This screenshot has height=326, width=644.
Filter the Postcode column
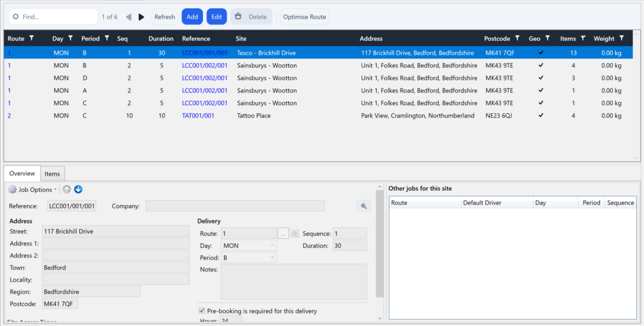pyautogui.click(x=517, y=38)
